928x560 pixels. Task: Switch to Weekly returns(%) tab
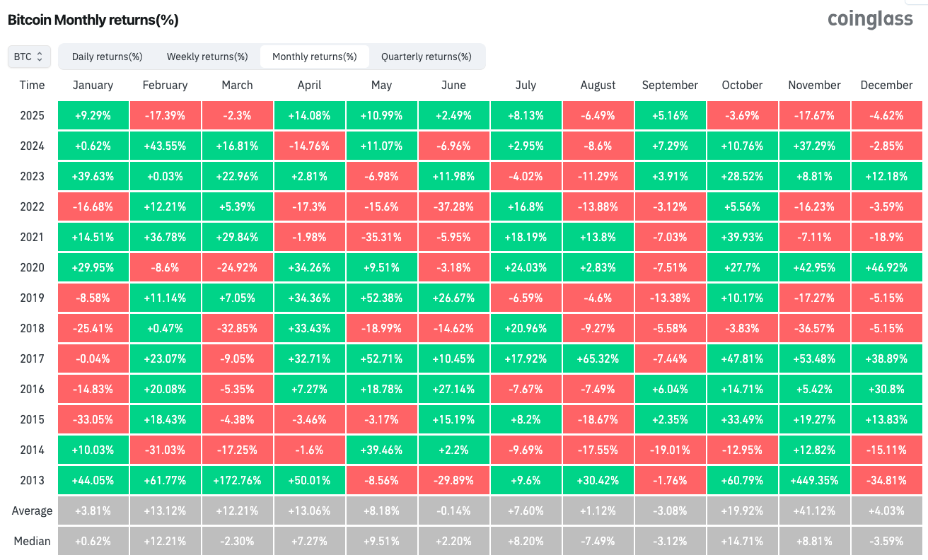coord(207,57)
